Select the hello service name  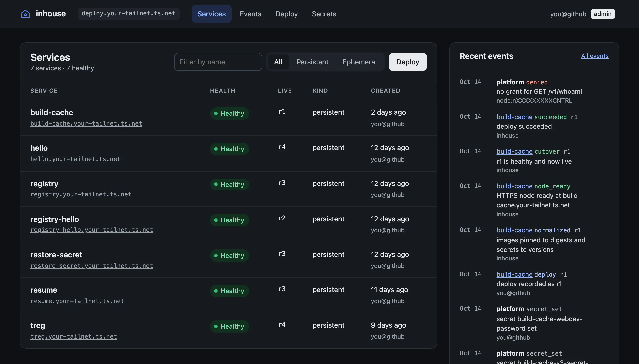[39, 148]
